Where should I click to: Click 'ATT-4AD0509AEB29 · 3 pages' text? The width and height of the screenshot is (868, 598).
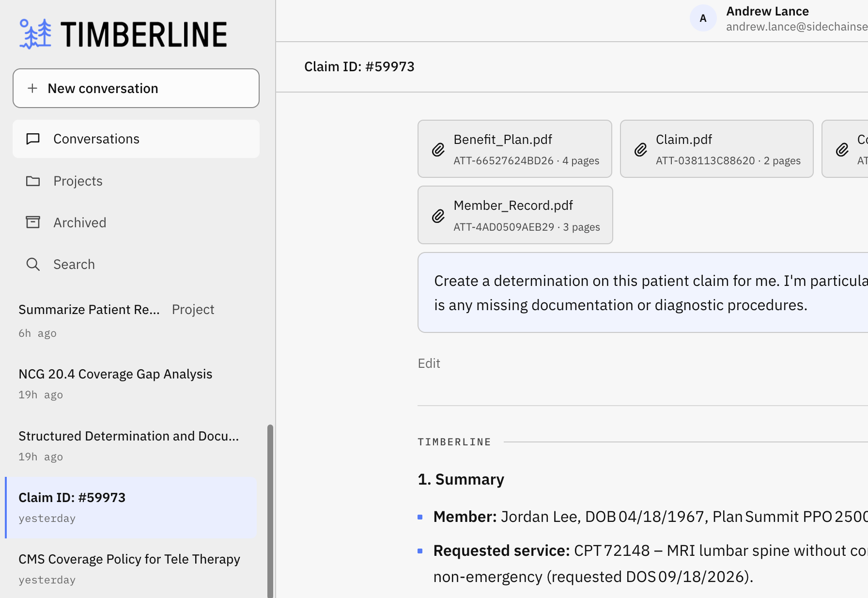(x=527, y=227)
